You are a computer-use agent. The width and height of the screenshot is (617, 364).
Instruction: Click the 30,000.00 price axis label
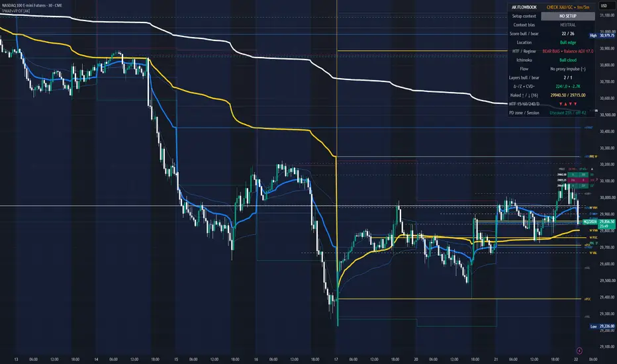(607, 197)
